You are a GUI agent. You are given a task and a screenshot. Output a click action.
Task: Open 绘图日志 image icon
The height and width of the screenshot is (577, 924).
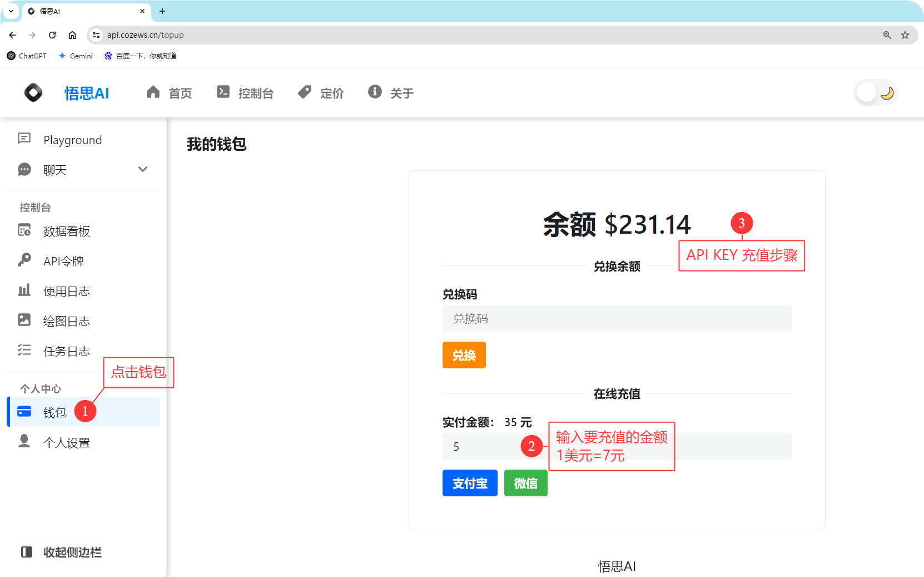(24, 320)
